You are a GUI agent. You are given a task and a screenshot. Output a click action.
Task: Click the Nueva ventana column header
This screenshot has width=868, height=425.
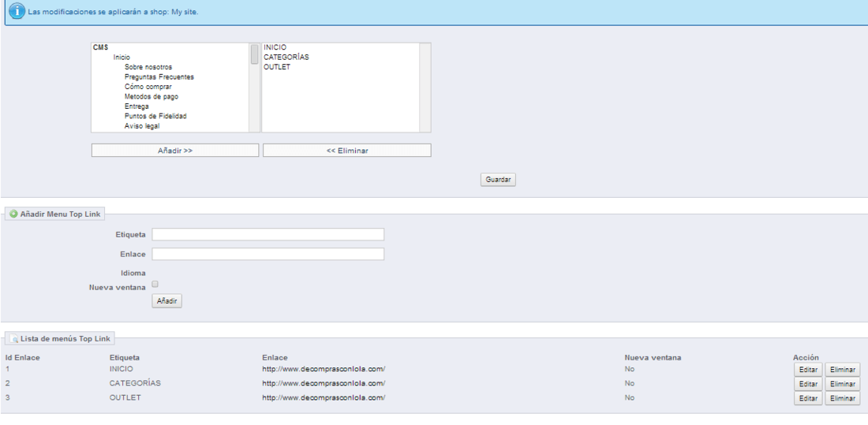[x=653, y=357]
